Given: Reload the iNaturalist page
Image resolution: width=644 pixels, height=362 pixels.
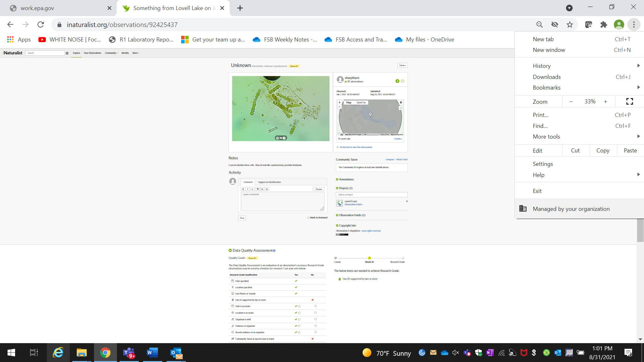Looking at the screenshot, I should pos(41,25).
